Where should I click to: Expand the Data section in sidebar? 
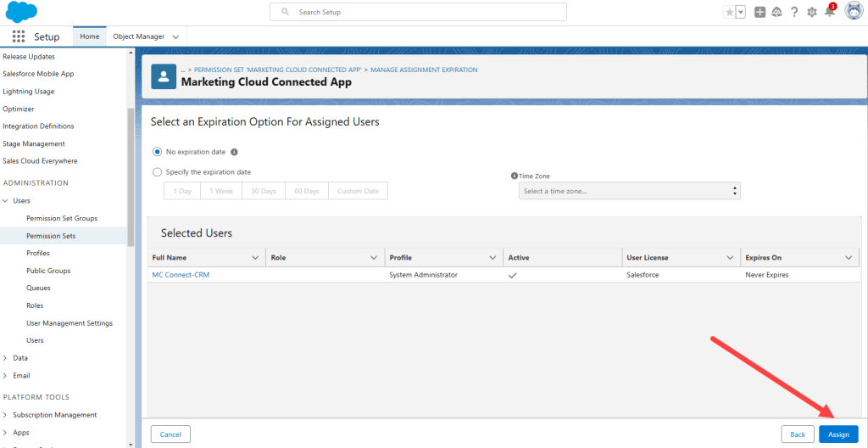click(6, 358)
